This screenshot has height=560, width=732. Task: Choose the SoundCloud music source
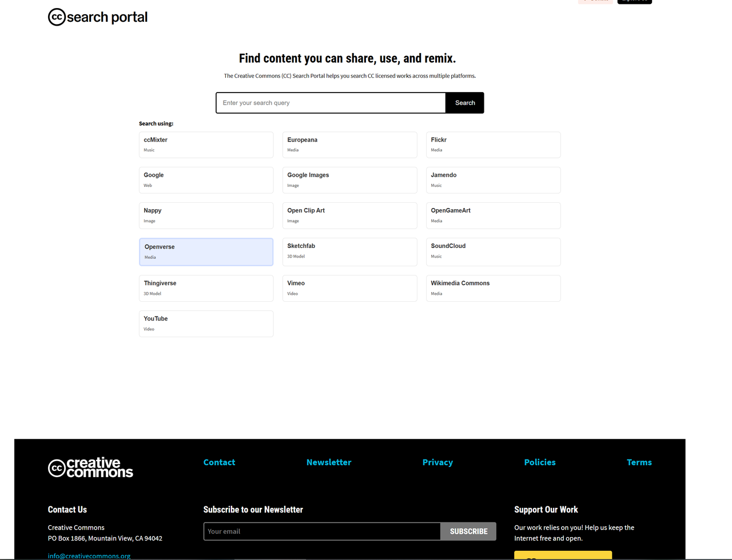[x=494, y=252]
